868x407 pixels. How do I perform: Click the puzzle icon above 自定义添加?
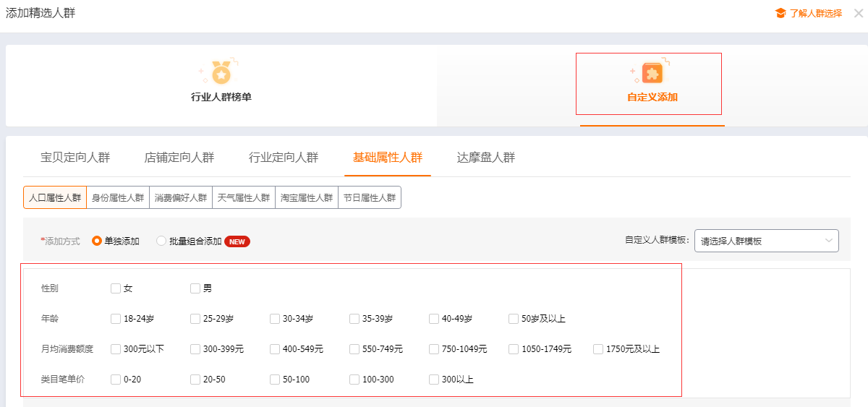[x=652, y=73]
